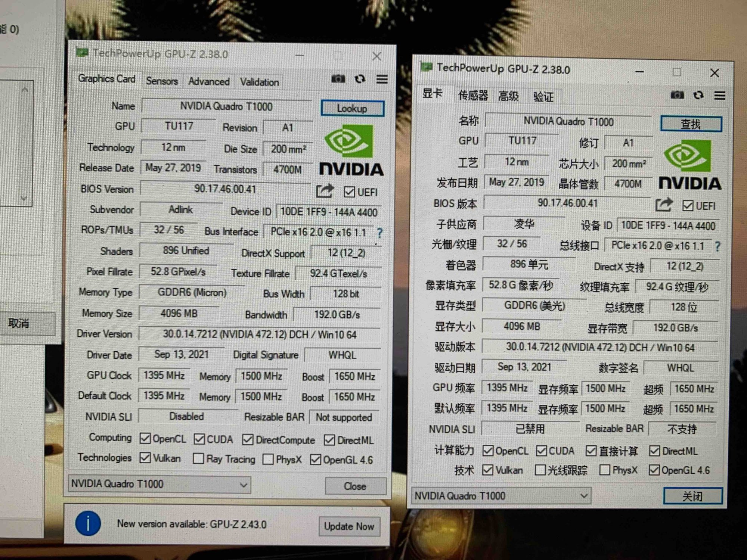Toggle the Ray Tracing checkbox
747x560 pixels.
198,458
